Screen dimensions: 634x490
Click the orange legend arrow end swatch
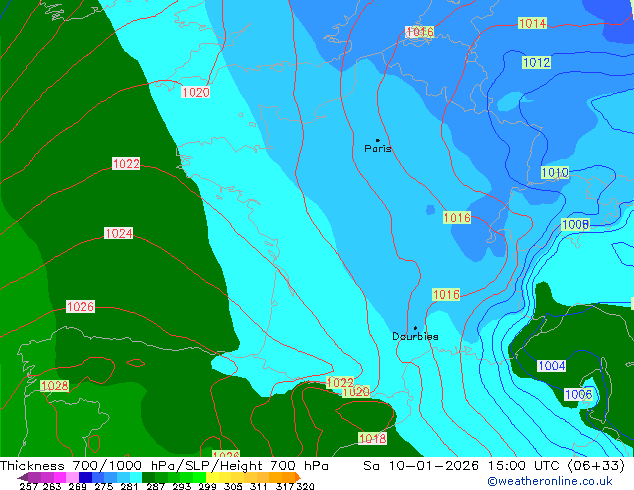pos(298,477)
